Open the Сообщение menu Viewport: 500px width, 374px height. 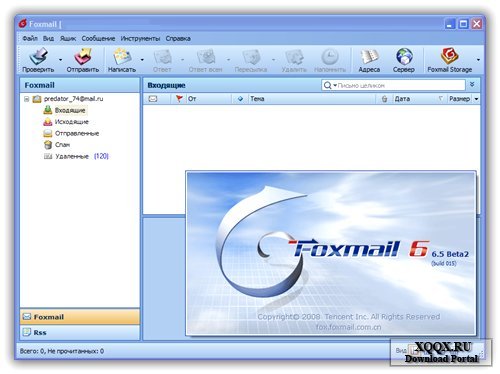[98, 38]
